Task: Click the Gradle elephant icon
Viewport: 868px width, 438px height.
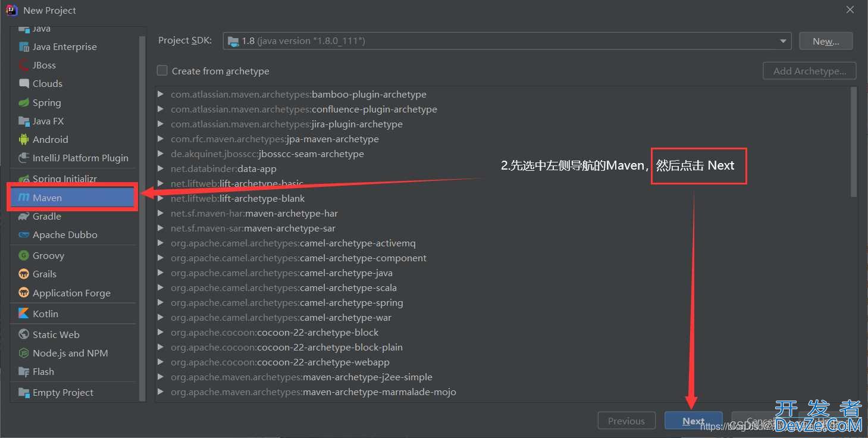Action: click(24, 216)
